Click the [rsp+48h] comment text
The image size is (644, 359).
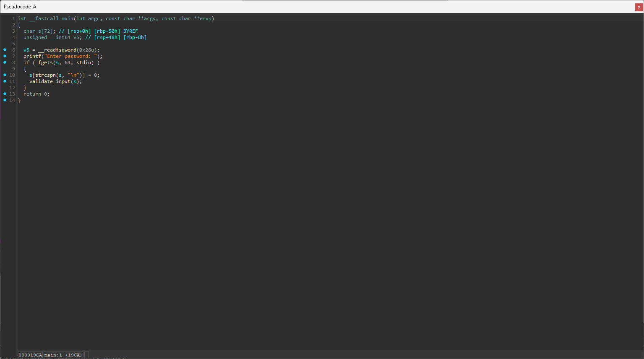(107, 37)
